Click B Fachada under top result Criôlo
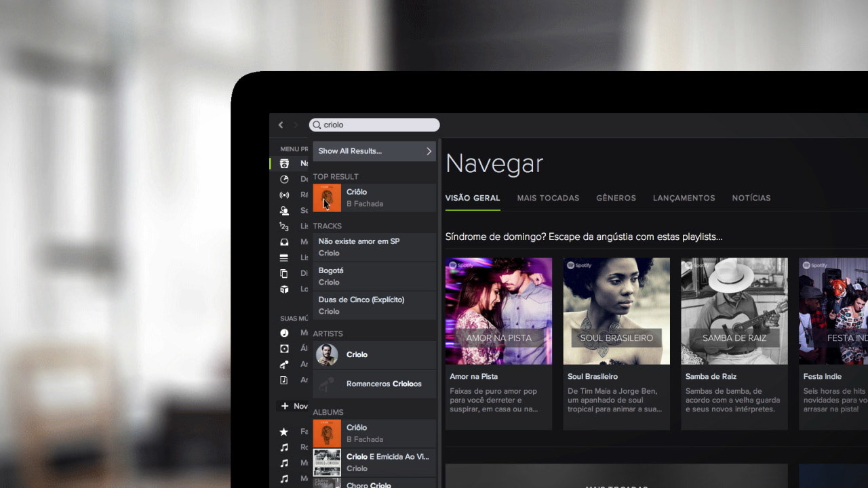 coord(365,203)
